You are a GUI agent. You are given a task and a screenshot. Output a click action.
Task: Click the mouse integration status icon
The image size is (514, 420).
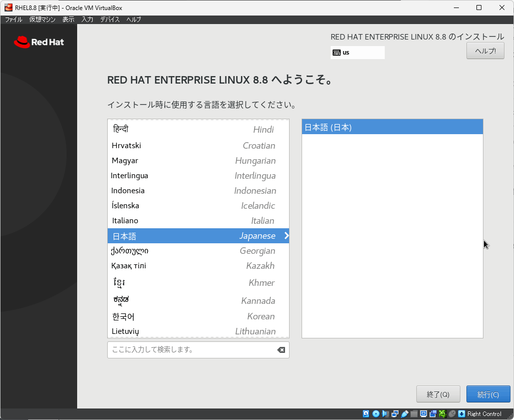tap(452, 414)
